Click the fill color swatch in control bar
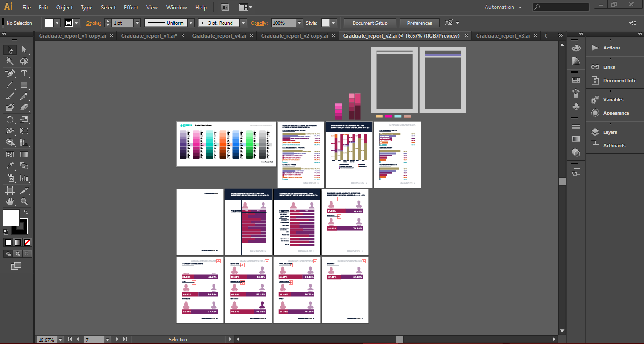The height and width of the screenshot is (344, 644). coord(50,23)
